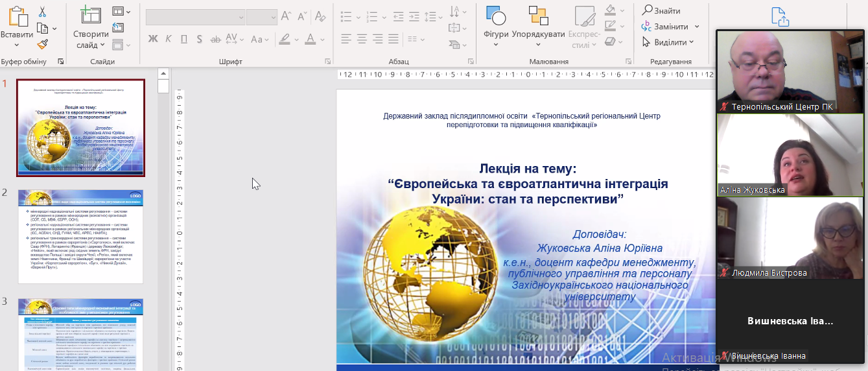
Task: Open character spacing AV dropdown
Action: tap(235, 39)
